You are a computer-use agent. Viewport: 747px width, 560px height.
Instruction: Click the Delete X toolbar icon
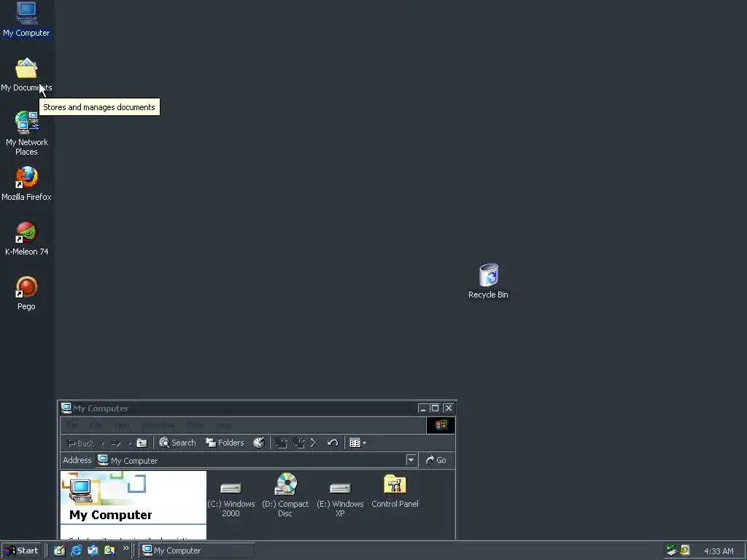[x=315, y=443]
